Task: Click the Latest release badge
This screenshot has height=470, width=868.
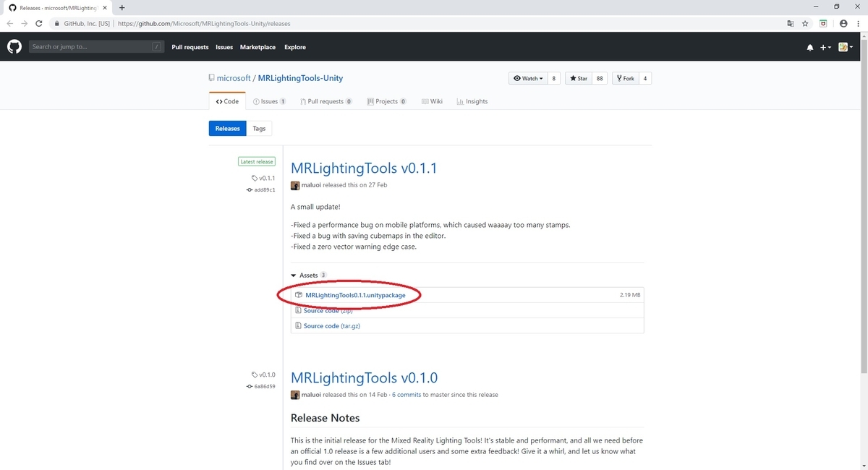Action: 257,162
